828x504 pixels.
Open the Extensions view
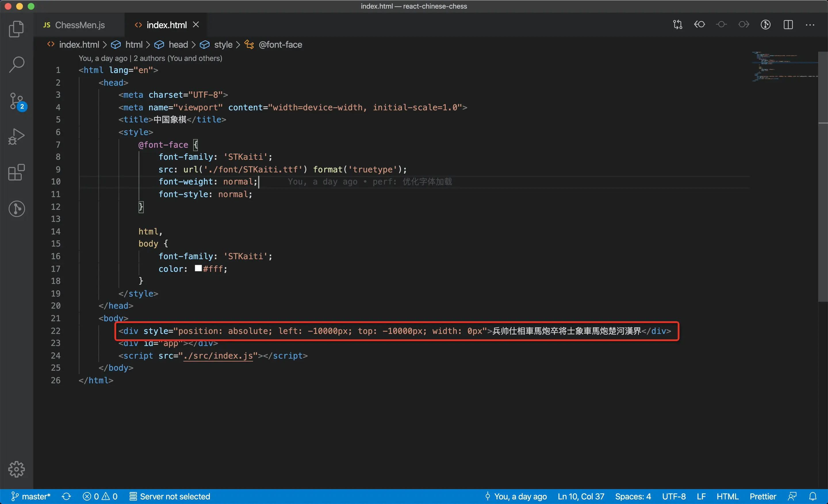point(16,173)
